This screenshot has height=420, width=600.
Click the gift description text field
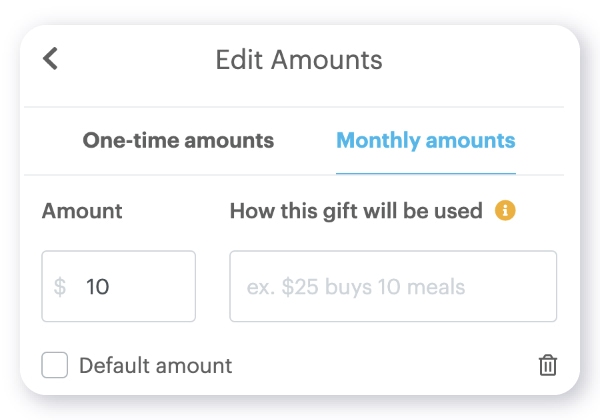[x=393, y=287]
